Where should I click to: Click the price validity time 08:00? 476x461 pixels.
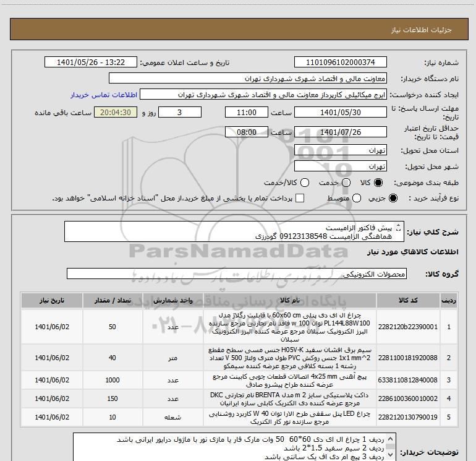point(247,132)
